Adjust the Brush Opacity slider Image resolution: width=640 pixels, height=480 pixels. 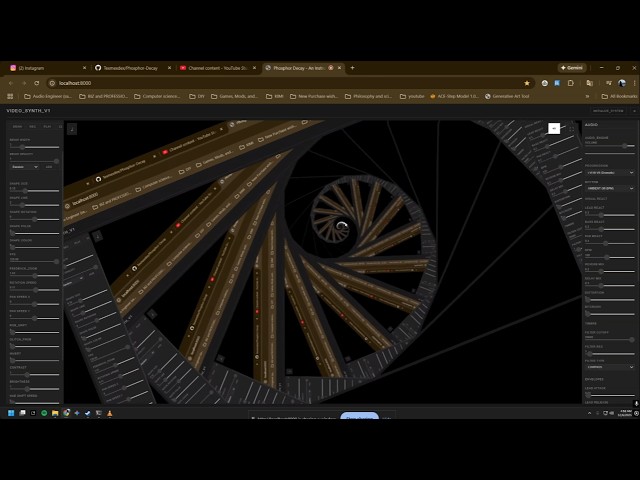coord(35,161)
